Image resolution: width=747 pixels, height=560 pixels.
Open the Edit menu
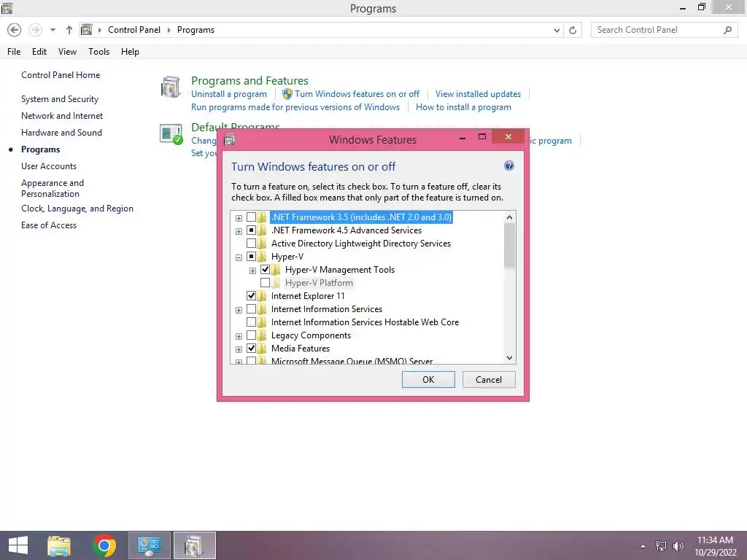(x=39, y=52)
